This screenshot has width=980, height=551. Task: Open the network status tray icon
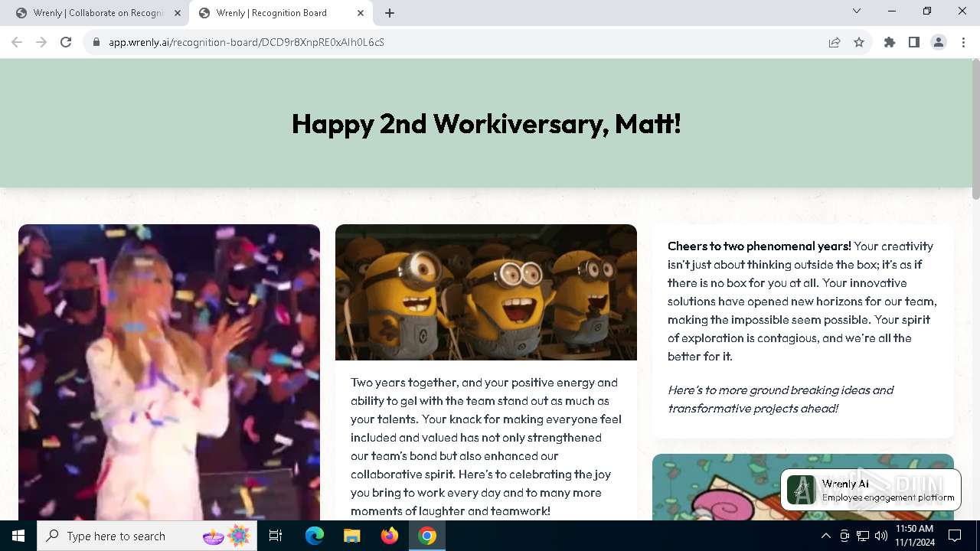[x=863, y=536]
